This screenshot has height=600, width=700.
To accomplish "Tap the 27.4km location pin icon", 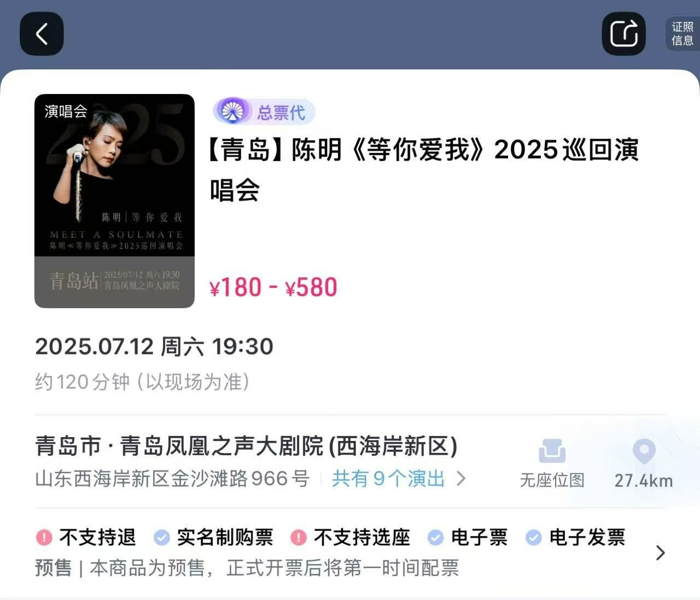I will pos(644,451).
